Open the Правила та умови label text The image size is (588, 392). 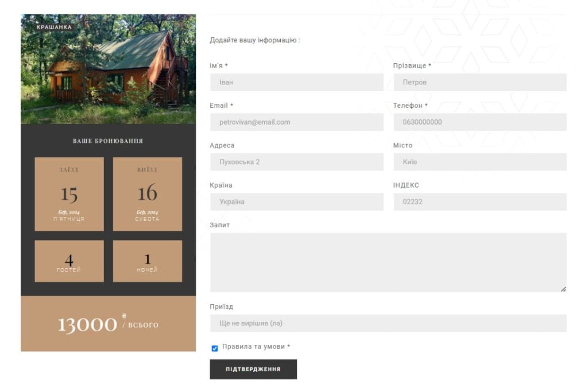click(256, 347)
